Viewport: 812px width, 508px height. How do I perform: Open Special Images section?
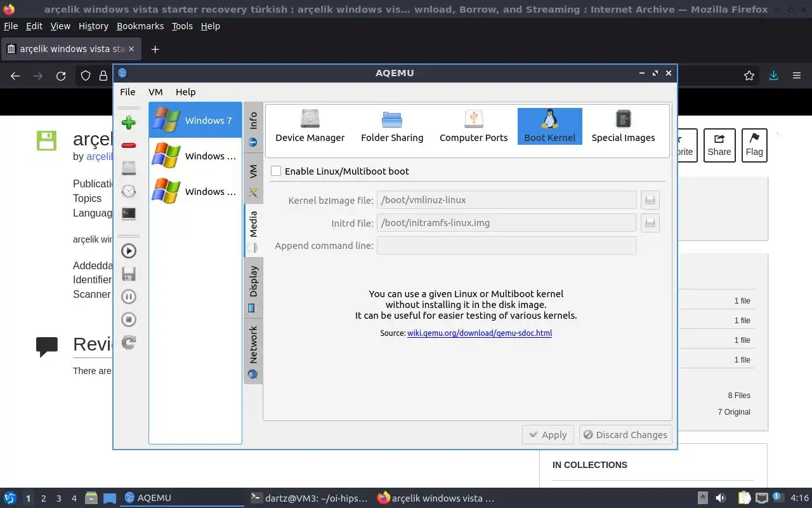click(624, 126)
